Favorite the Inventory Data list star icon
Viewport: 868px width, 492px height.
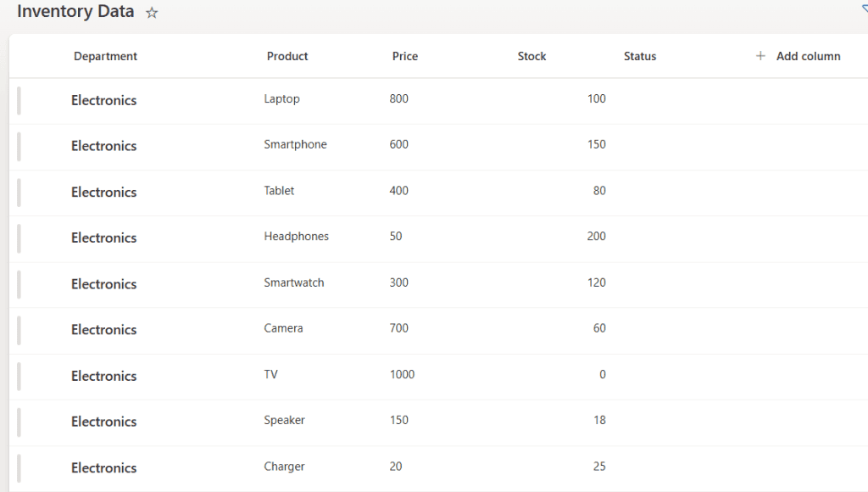pos(152,13)
